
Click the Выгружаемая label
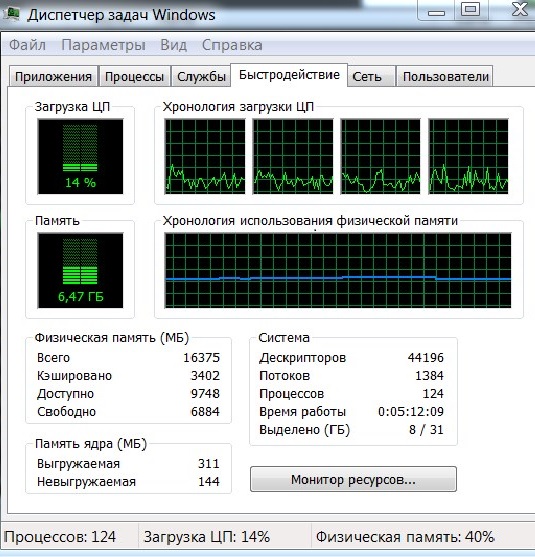(x=79, y=464)
